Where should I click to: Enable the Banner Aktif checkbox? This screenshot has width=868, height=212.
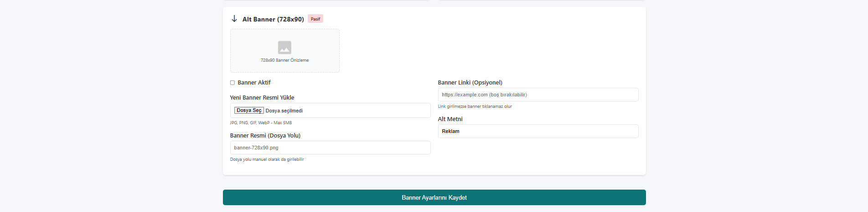click(x=232, y=83)
